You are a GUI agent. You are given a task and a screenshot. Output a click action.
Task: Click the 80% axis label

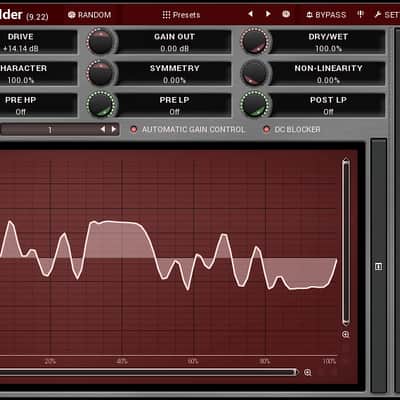[265, 361]
